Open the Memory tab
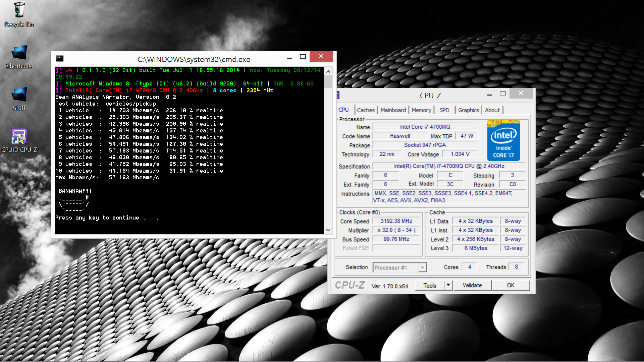 point(421,110)
